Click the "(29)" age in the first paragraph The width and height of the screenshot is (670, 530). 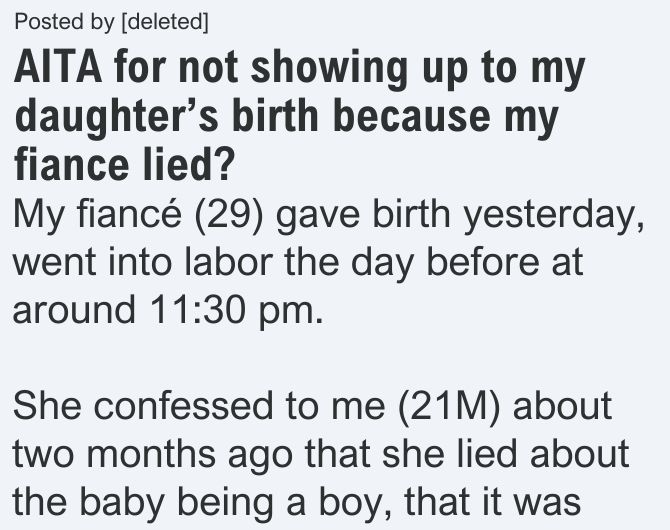coord(228,215)
